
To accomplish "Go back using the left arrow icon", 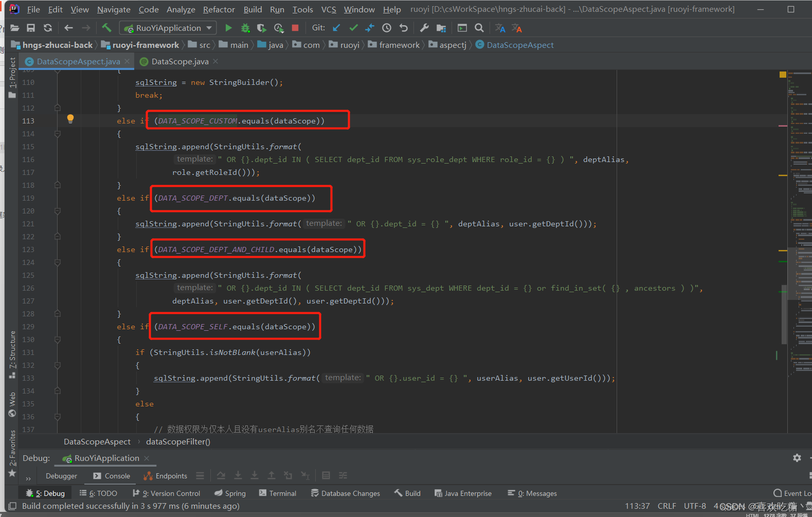I will 68,28.
